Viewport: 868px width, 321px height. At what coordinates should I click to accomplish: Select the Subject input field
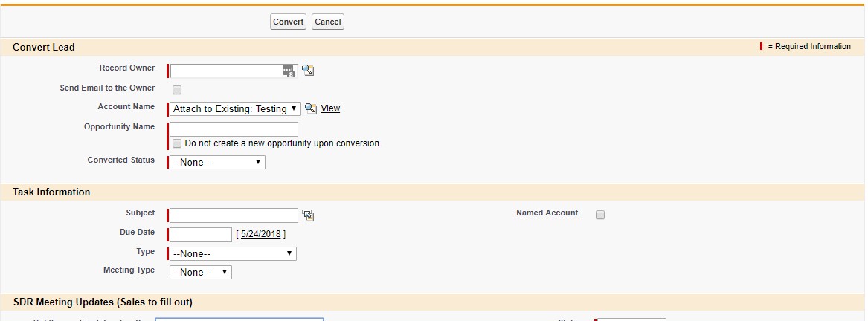[x=234, y=215]
